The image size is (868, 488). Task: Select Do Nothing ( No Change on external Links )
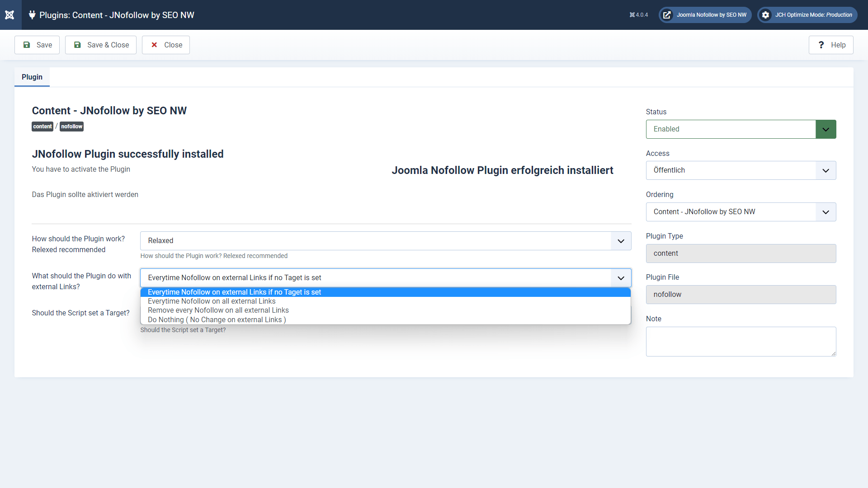(x=386, y=320)
